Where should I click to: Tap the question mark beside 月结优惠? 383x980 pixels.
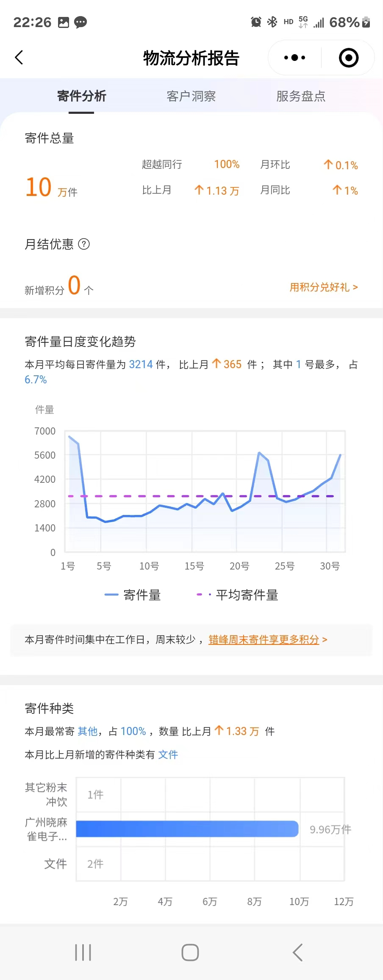tap(84, 244)
